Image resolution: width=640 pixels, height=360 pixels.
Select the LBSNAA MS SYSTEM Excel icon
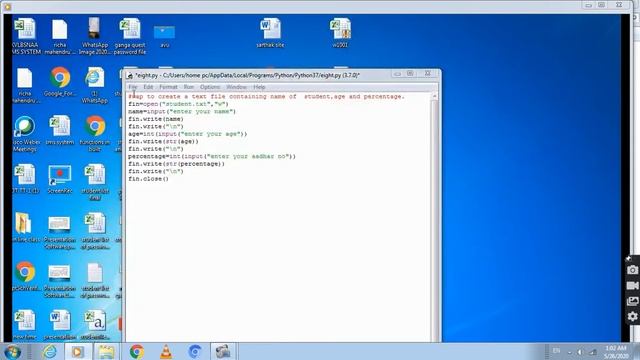(26, 37)
